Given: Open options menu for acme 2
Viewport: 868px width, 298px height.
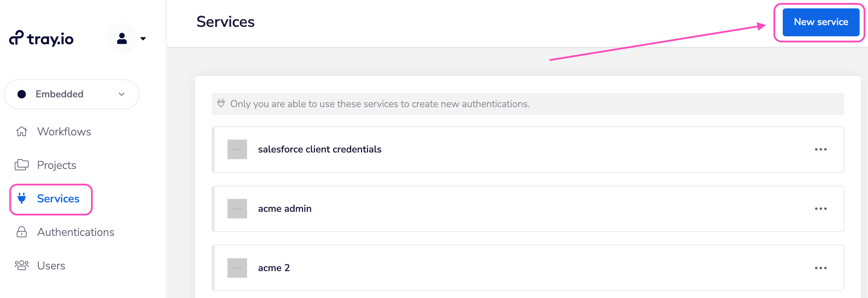Looking at the screenshot, I should pos(820,268).
